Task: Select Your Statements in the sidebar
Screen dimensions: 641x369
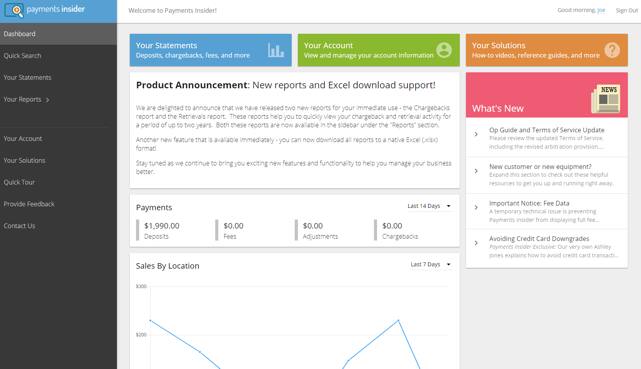Action: pyautogui.click(x=58, y=77)
